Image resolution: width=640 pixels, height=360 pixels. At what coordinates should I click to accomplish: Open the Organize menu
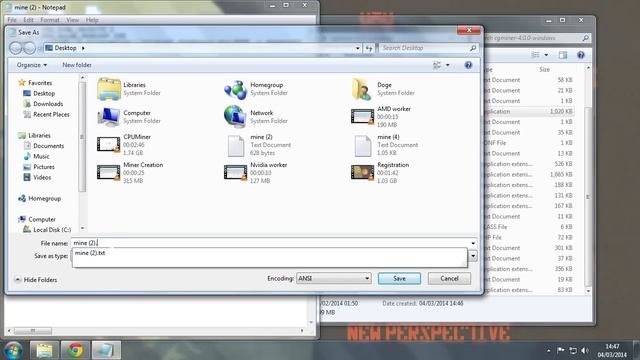coord(32,65)
